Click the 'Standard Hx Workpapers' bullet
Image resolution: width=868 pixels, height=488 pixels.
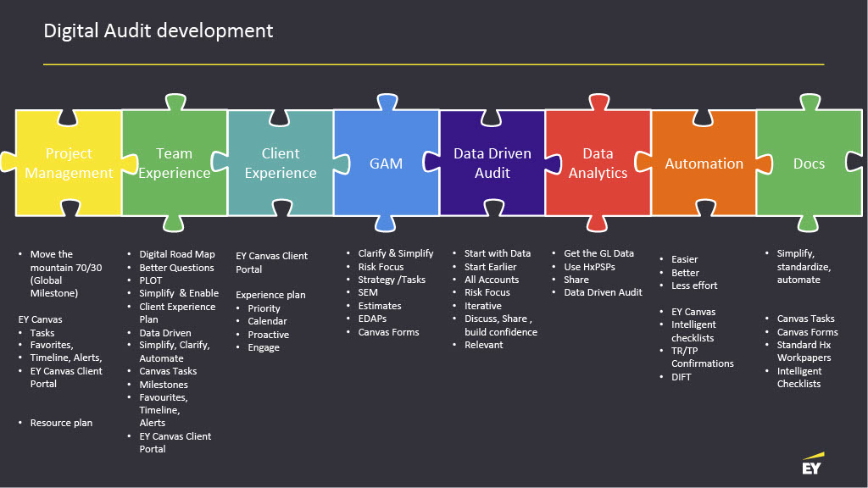804,351
